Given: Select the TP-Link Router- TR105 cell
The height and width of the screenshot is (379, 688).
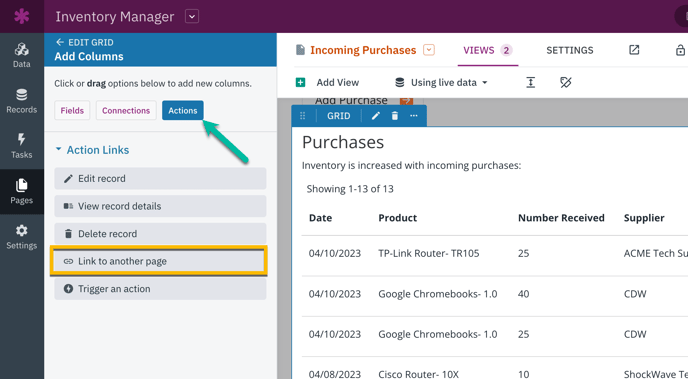Looking at the screenshot, I should pos(429,254).
